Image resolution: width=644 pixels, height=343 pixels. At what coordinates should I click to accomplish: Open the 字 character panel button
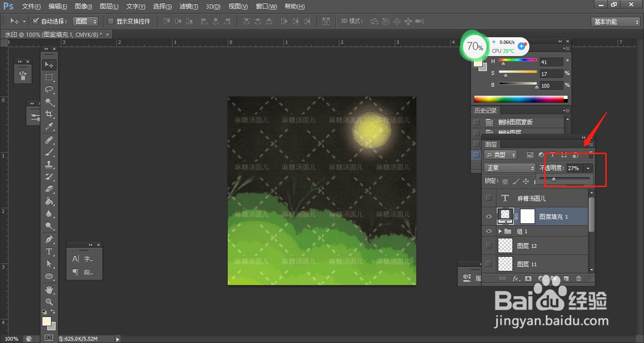[83, 259]
